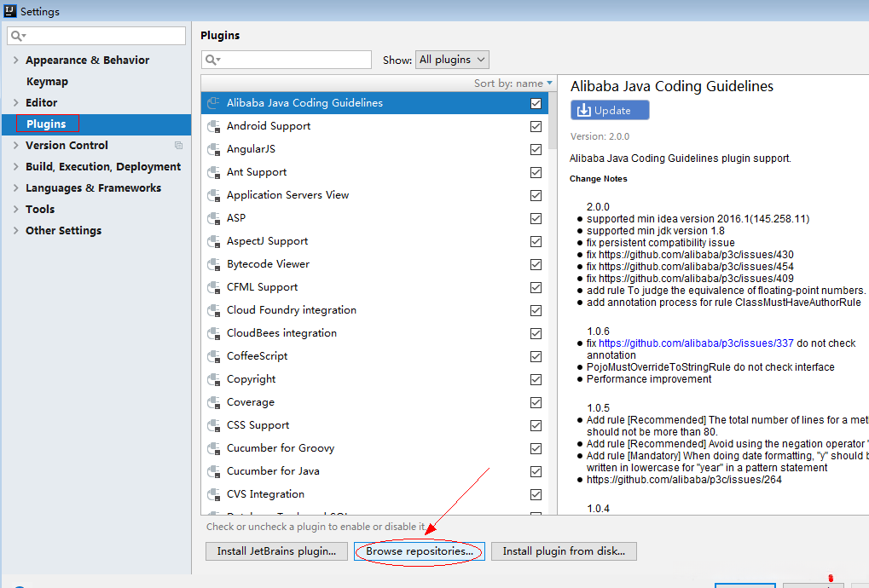Click Install plugin from disk button
Image resolution: width=869 pixels, height=588 pixels.
pyautogui.click(x=564, y=551)
